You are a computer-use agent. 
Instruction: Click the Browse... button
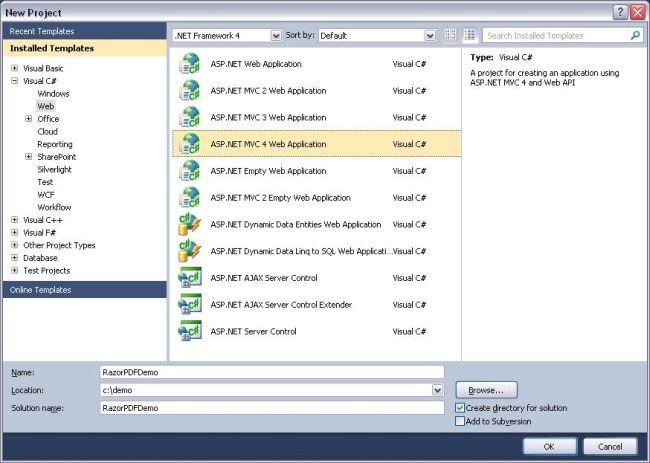[x=486, y=390]
